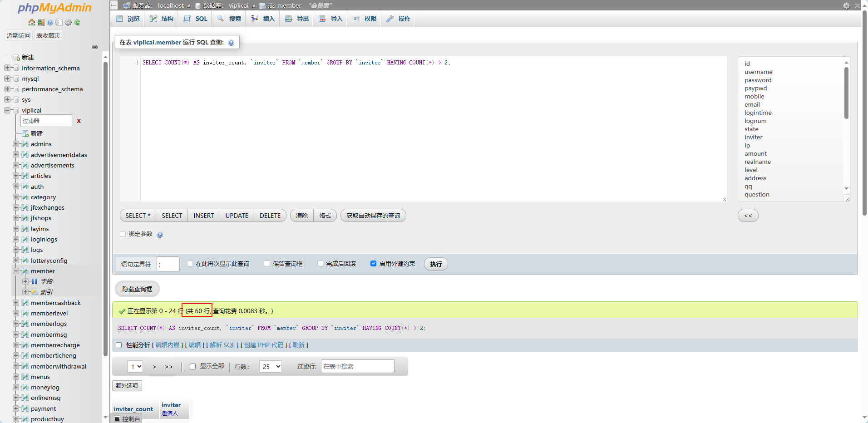The image size is (868, 423).
Task: Click the Home house icon in sidebar
Action: [31, 23]
